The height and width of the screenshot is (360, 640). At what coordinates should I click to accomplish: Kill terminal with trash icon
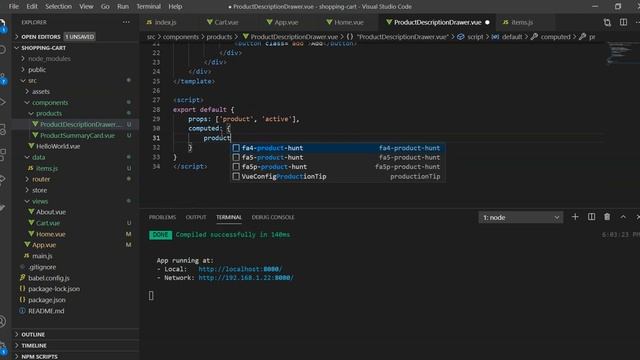607,217
